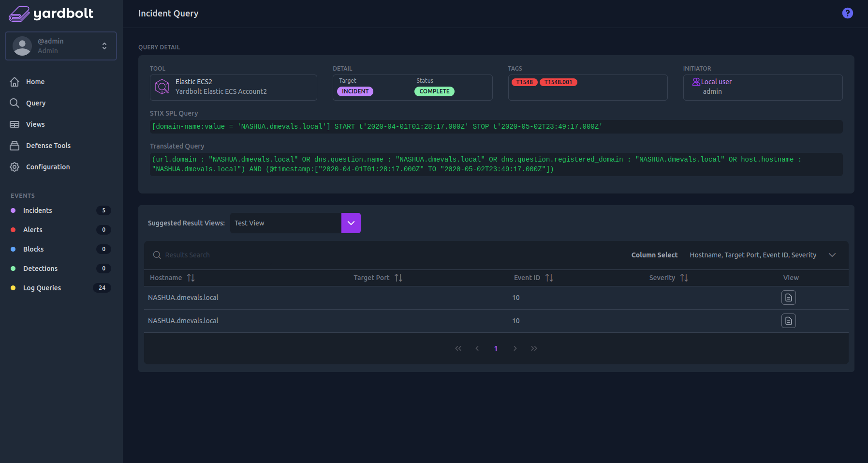Click the yardbolt logo icon

tap(19, 14)
